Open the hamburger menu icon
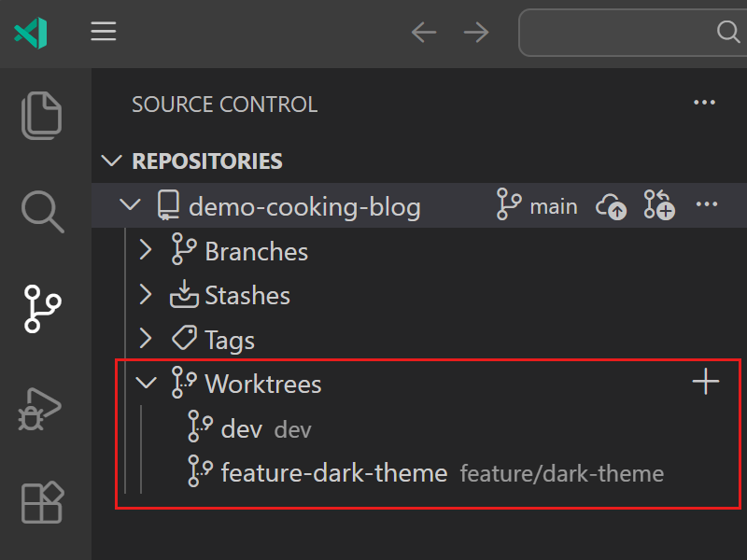The width and height of the screenshot is (747, 560). coord(103,31)
